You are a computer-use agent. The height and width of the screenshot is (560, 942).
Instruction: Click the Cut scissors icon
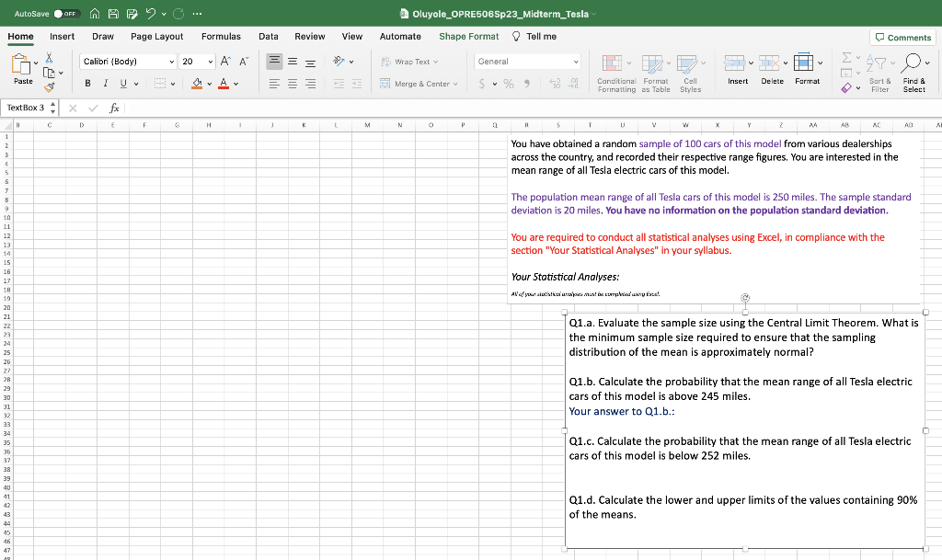49,58
